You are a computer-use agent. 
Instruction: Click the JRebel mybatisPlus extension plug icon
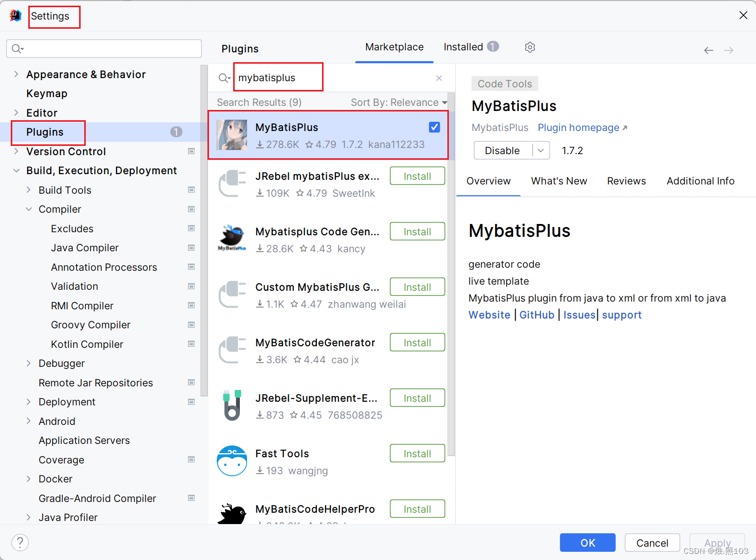click(232, 183)
